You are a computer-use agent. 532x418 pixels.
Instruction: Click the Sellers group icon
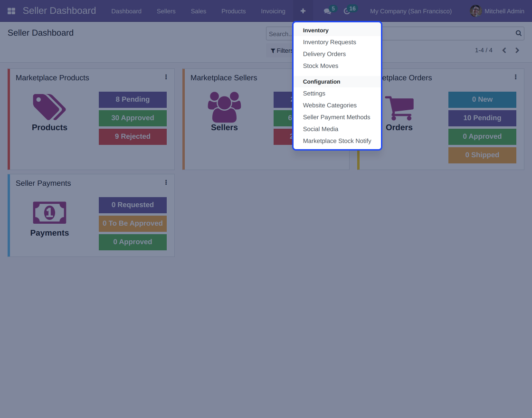pyautogui.click(x=224, y=107)
